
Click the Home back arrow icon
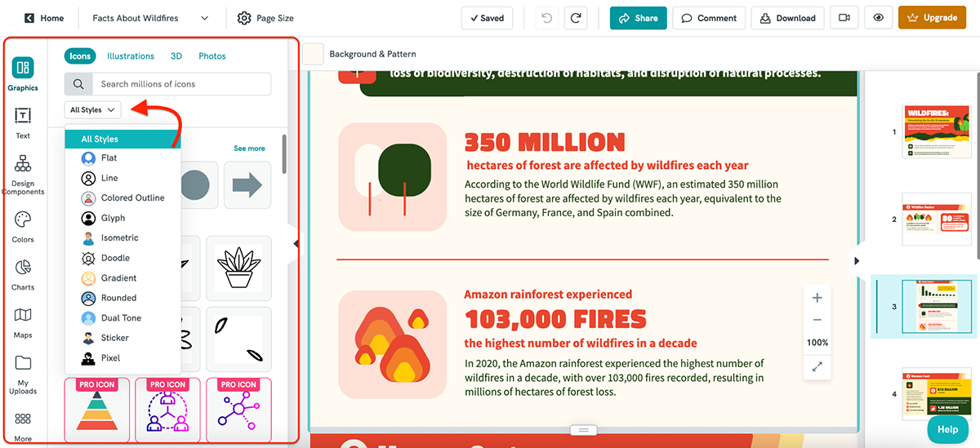(29, 18)
